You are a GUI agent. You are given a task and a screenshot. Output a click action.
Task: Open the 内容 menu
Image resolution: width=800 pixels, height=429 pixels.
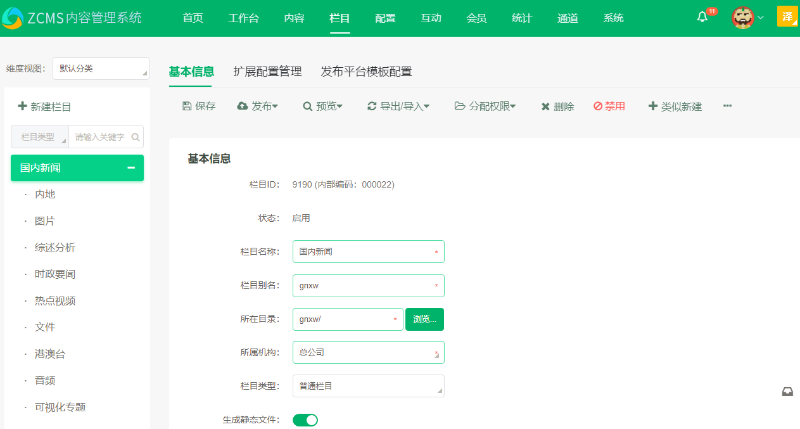click(x=294, y=18)
